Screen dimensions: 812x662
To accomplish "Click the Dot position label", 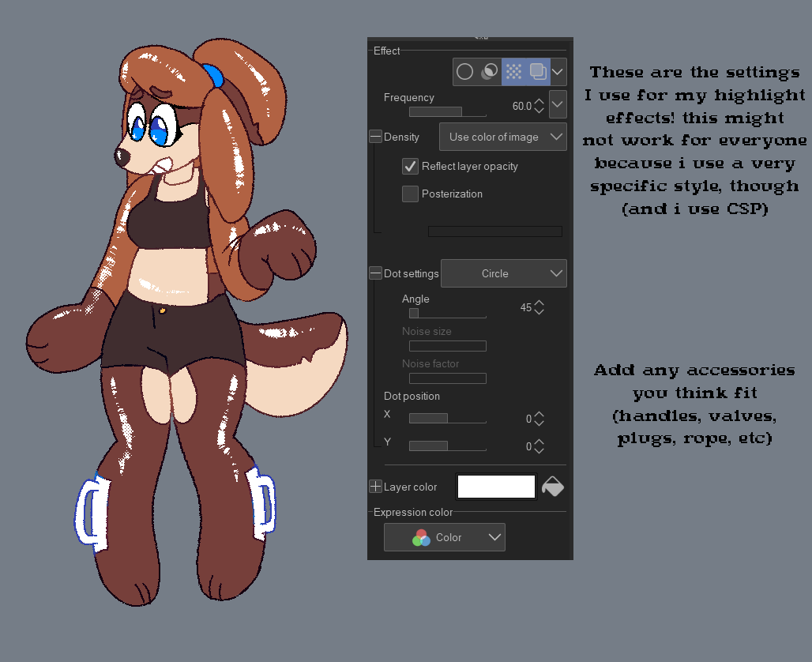I will pyautogui.click(x=412, y=397).
